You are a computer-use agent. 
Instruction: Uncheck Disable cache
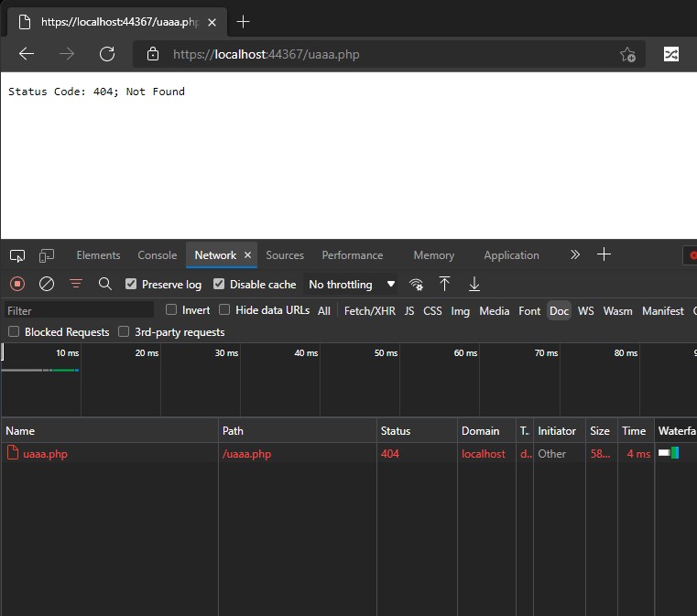(x=219, y=284)
